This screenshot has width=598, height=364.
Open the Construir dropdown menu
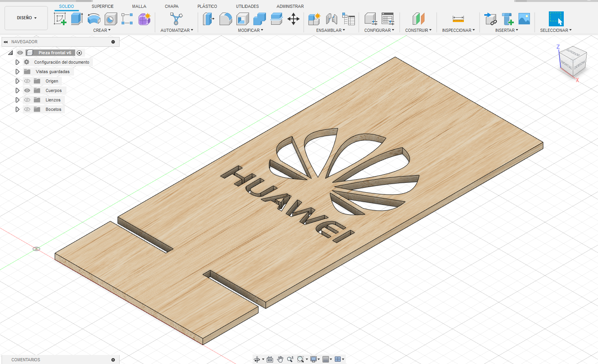click(418, 30)
